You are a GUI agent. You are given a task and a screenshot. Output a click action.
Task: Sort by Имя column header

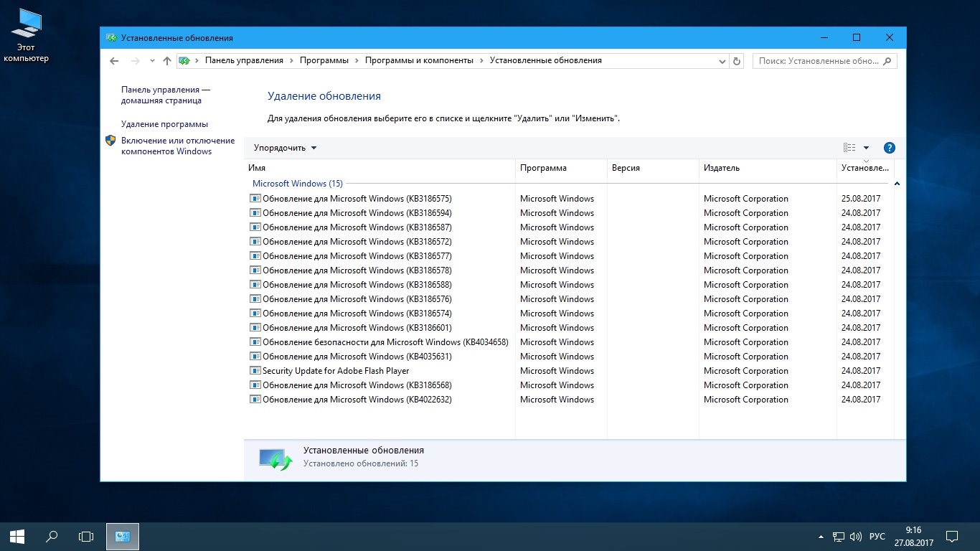coord(380,168)
